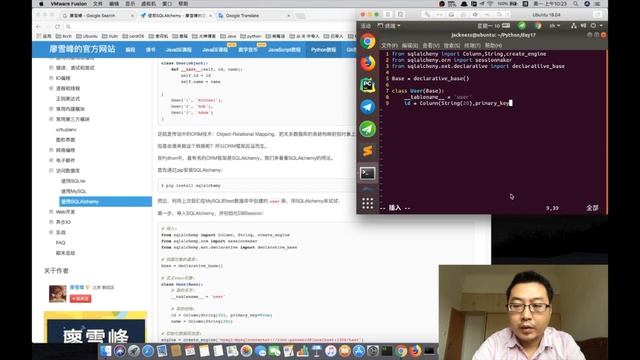This screenshot has width=640, height=360.
Task: Open the 搜索(S) menu in the terminal window
Action: point(452,45)
